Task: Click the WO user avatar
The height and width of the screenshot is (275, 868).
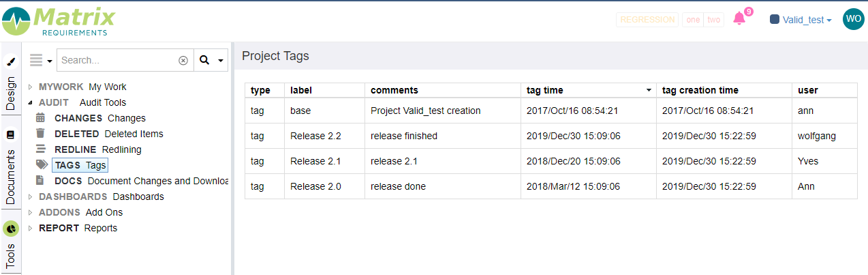Action: point(853,19)
